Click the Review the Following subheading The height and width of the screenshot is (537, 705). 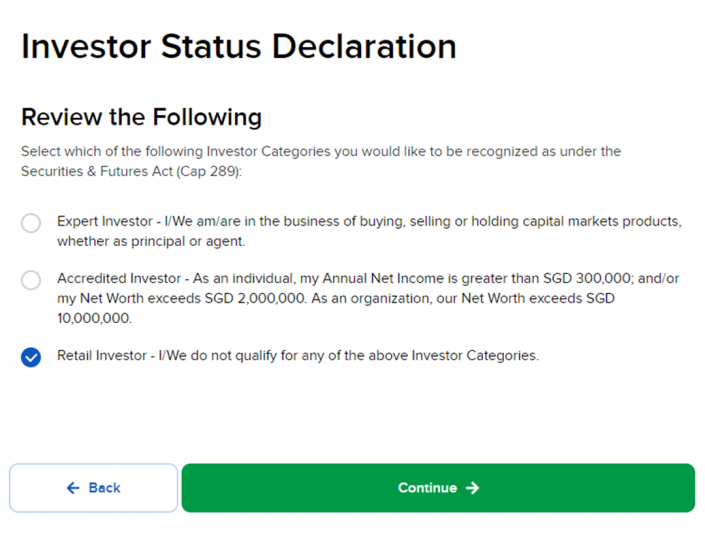point(141,117)
